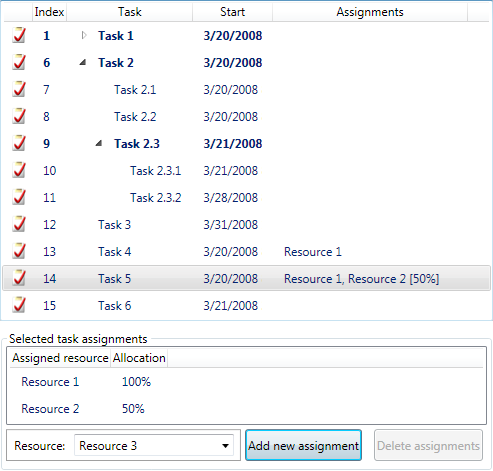The image size is (493, 471).
Task: Click Task 6's 3/21/2008 start date
Action: pyautogui.click(x=231, y=306)
